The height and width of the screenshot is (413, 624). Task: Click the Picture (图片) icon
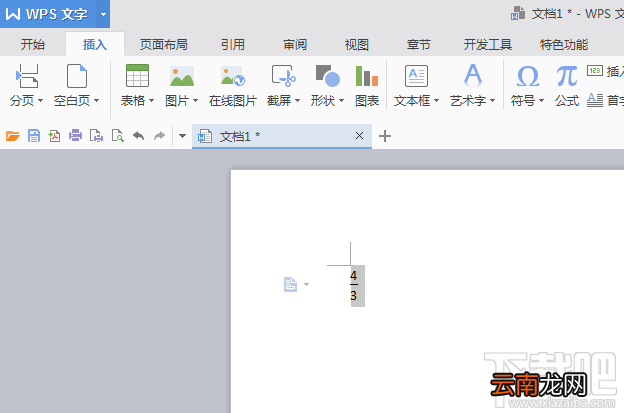point(182,76)
